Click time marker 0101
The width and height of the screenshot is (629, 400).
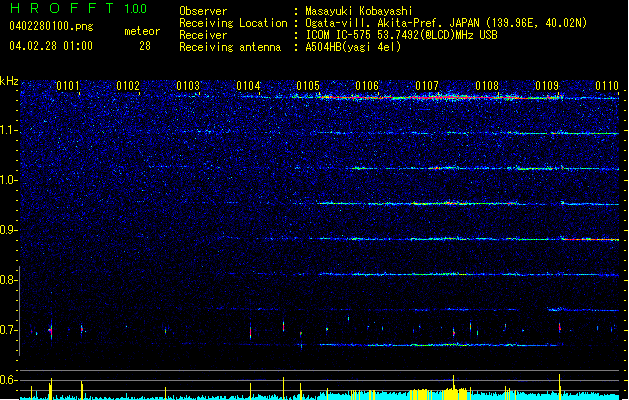[x=68, y=86]
